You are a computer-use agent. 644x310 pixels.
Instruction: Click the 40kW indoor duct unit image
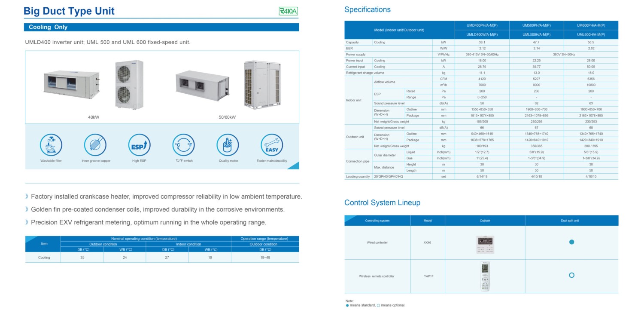pos(72,84)
